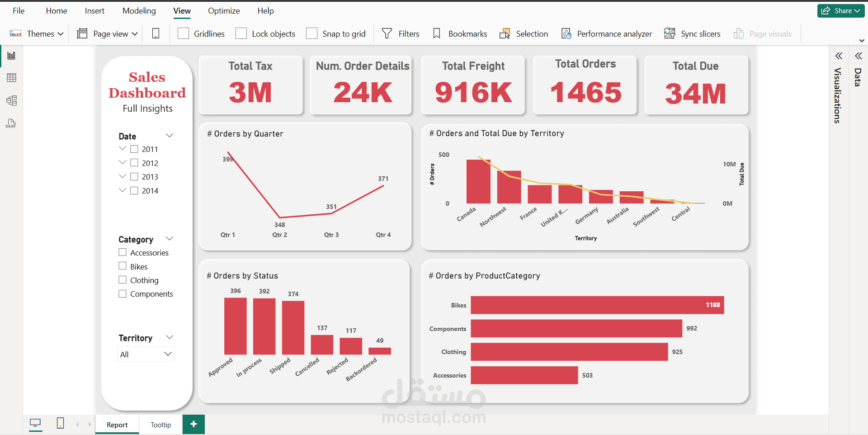Add a new report page
The width and height of the screenshot is (868, 435).
click(193, 424)
